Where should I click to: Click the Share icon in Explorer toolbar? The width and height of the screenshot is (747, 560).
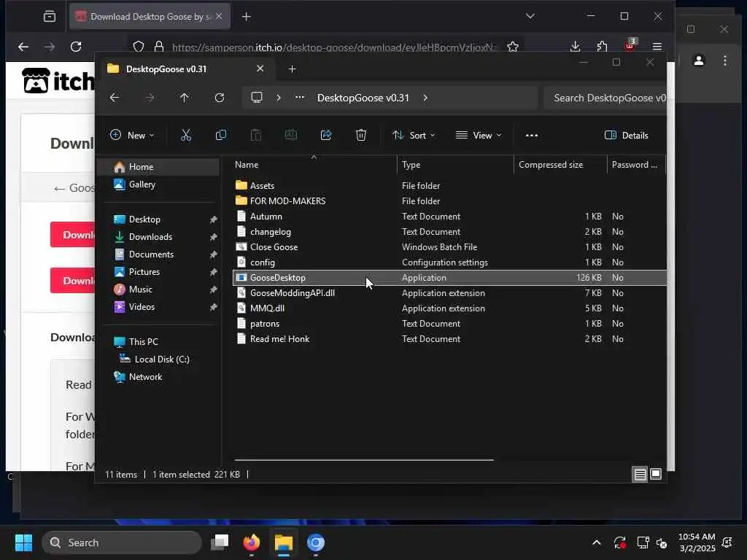pos(326,135)
